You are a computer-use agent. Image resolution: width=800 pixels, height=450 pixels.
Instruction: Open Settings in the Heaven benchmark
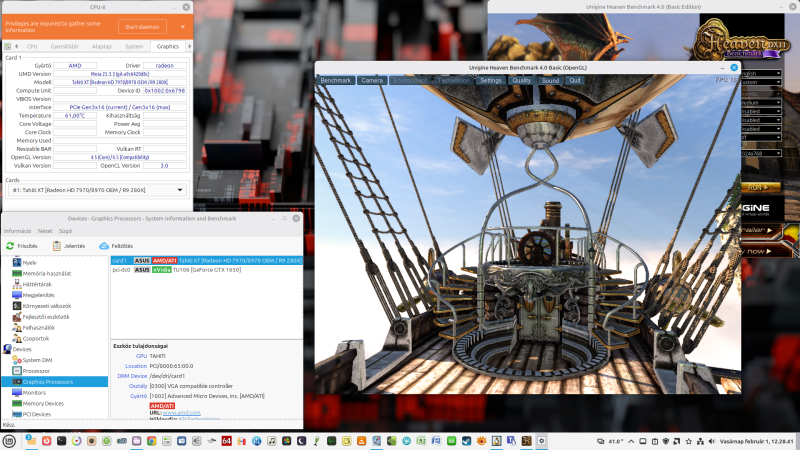(491, 81)
